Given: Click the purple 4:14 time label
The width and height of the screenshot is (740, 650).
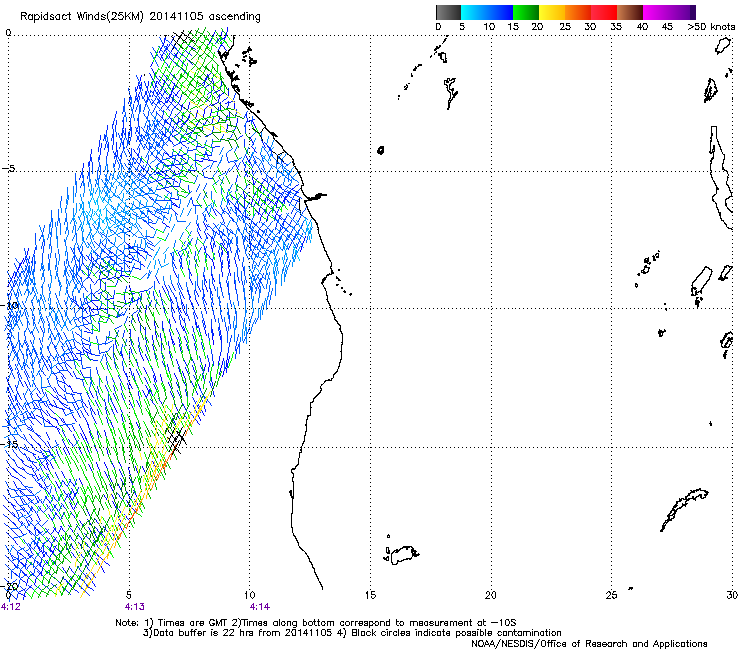Looking at the screenshot, I should (260, 607).
